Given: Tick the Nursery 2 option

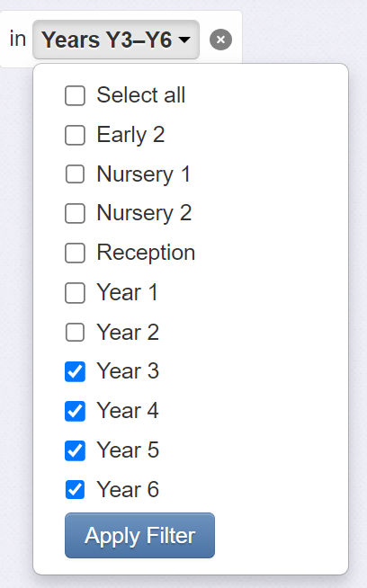Looking at the screenshot, I should 75,214.
